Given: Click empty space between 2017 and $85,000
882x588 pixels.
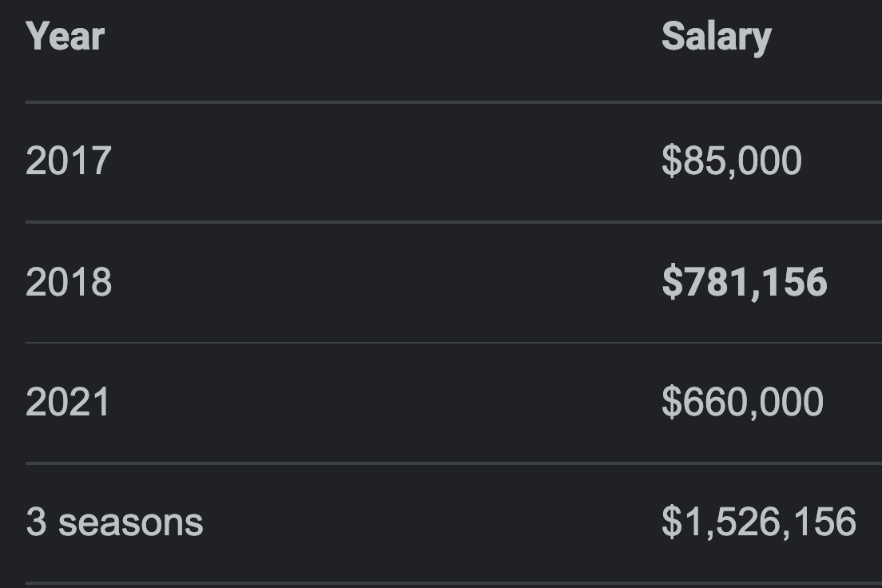Looking at the screenshot, I should tap(387, 161).
